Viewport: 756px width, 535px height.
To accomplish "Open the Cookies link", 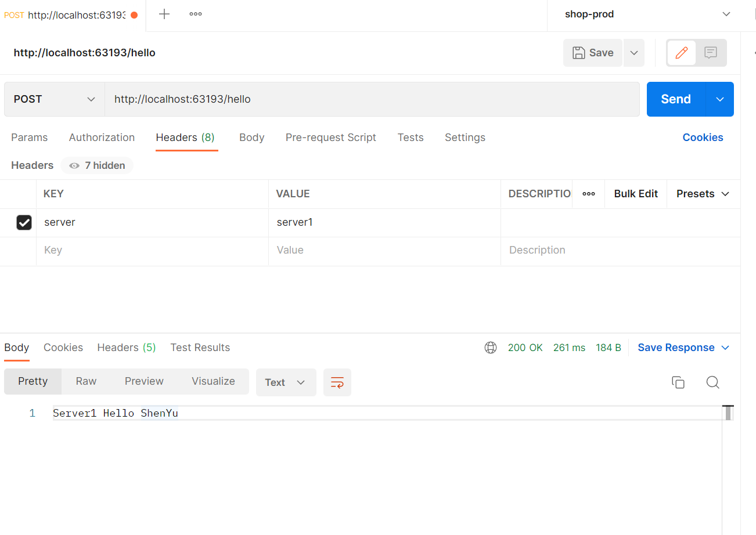I will coord(703,138).
